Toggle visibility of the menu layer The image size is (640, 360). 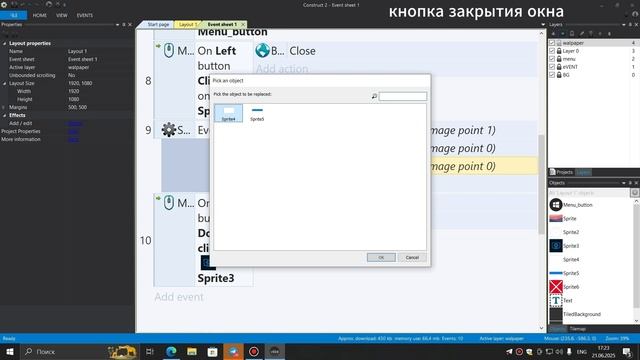[x=552, y=59]
